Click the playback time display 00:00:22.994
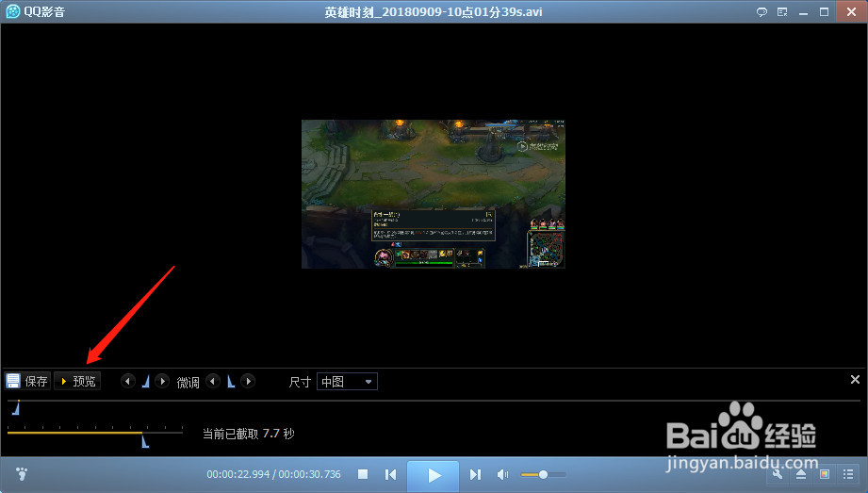The image size is (868, 493). pyautogui.click(x=238, y=474)
